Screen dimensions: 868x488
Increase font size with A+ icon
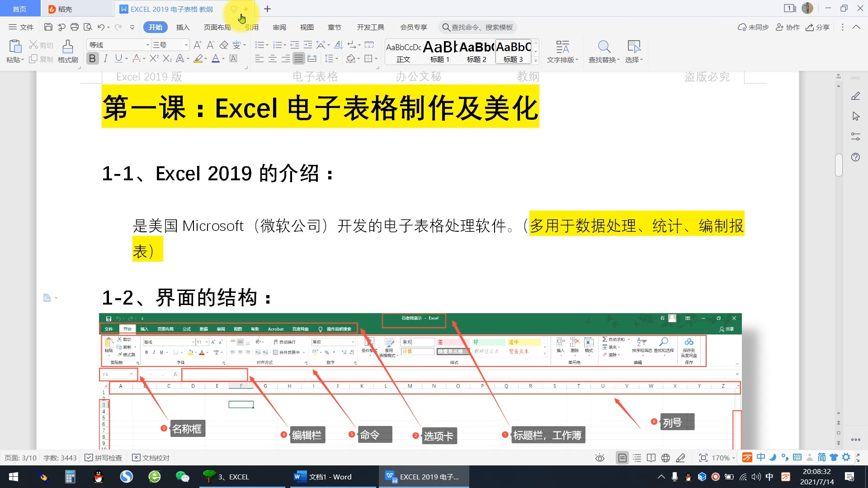point(198,45)
